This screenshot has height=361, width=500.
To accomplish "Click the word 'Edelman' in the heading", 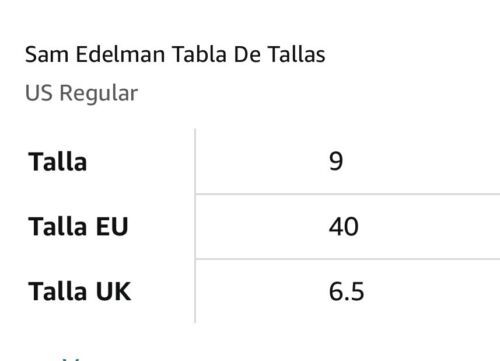I will click(120, 54).
